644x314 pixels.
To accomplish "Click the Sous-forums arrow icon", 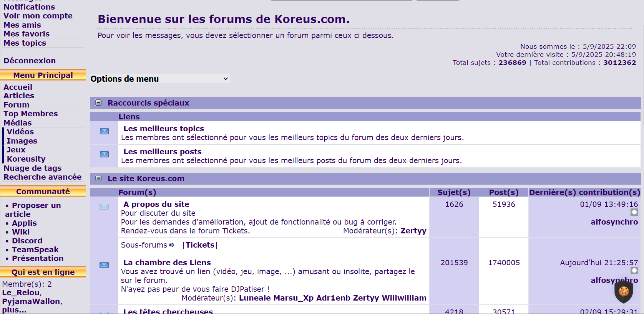I will click(172, 245).
